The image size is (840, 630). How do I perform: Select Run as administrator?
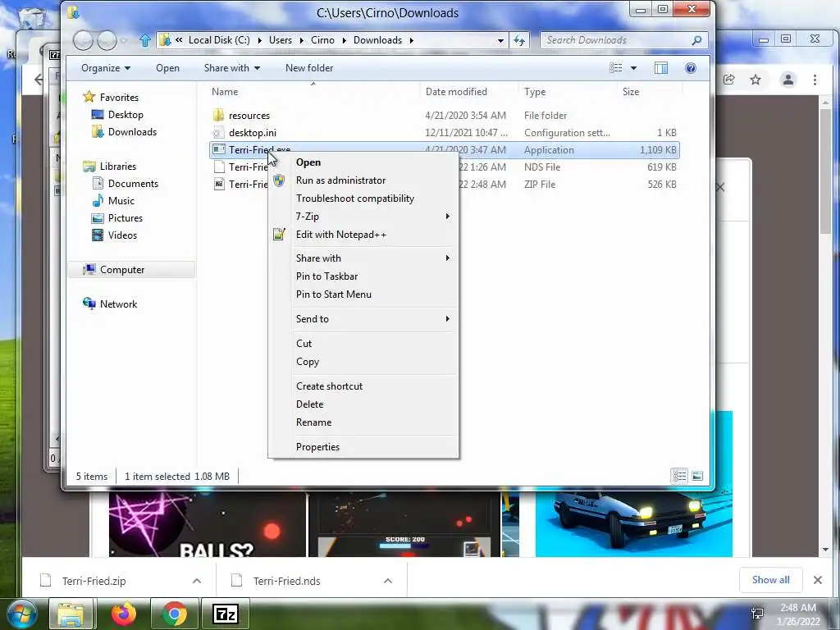coord(363,180)
